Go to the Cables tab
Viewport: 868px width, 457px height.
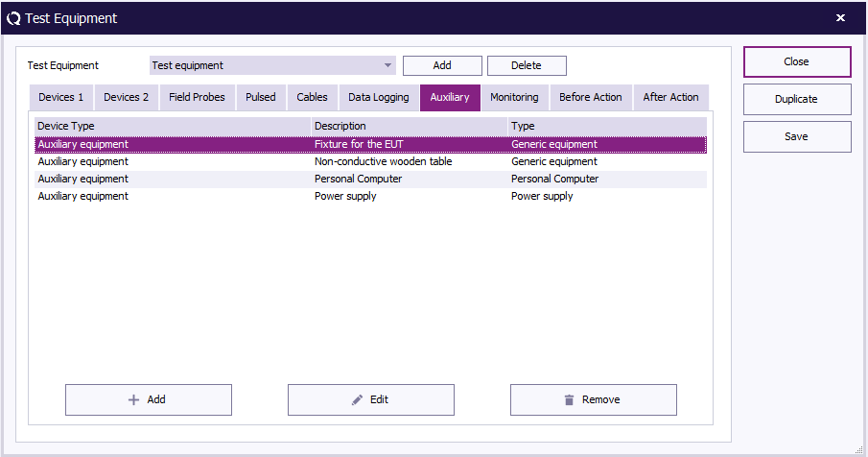click(312, 97)
